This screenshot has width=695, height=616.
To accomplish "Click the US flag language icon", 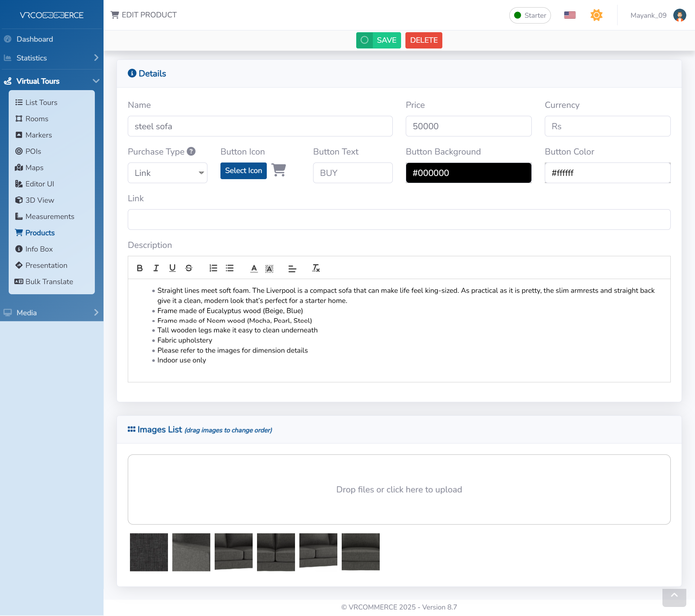I will click(x=570, y=15).
